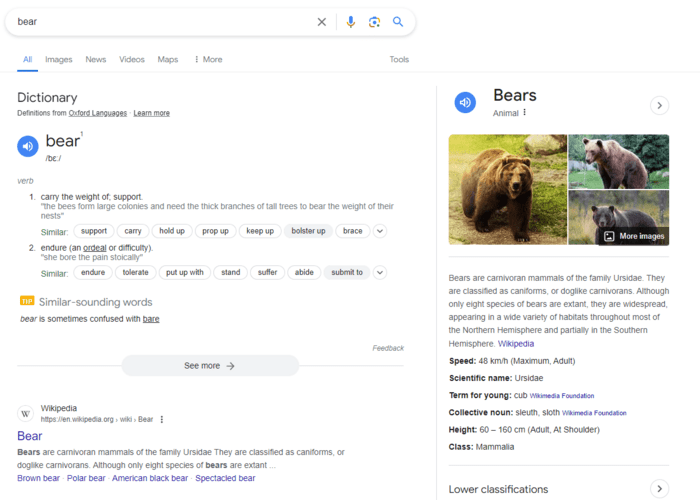Open the More search categories menu
Image resolution: width=700 pixels, height=500 pixels.
tap(208, 59)
